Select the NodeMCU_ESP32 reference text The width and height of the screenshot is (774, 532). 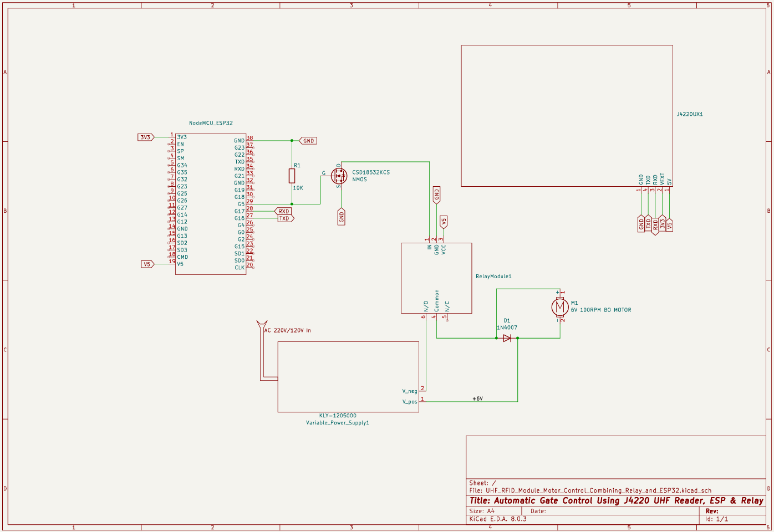pos(211,123)
